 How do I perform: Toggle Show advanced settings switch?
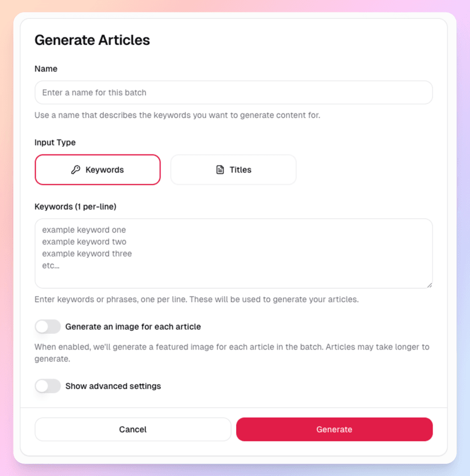pos(48,386)
